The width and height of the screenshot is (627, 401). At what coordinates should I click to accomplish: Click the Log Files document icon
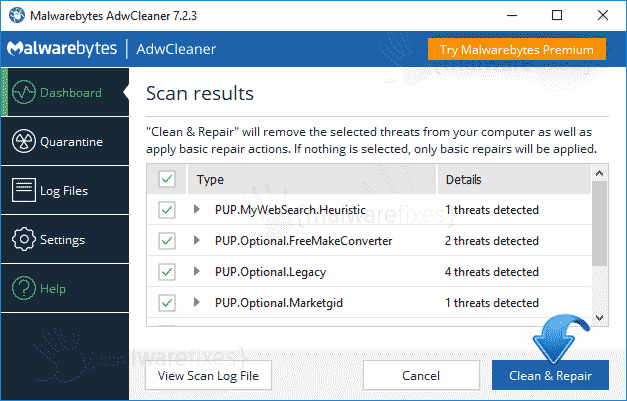pos(24,190)
